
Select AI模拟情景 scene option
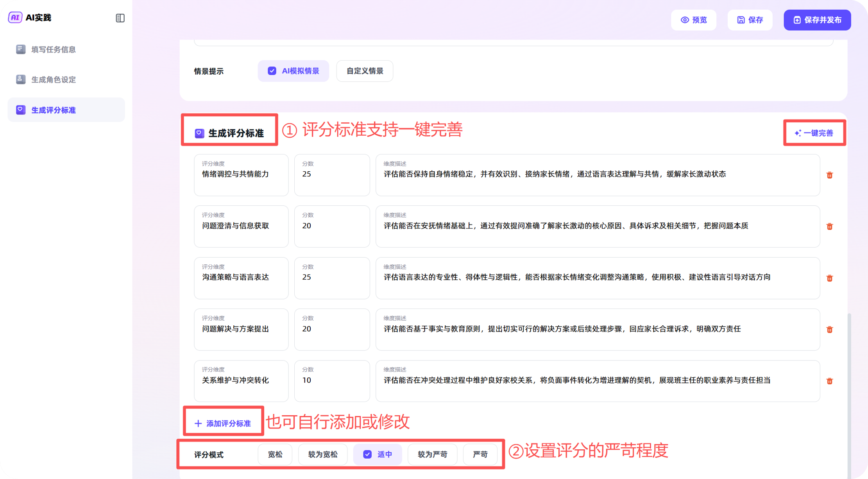pos(293,71)
